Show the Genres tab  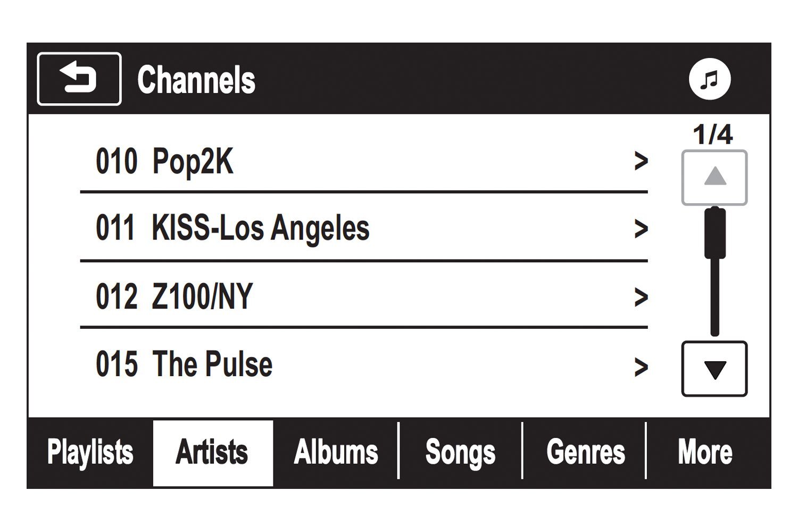585,452
